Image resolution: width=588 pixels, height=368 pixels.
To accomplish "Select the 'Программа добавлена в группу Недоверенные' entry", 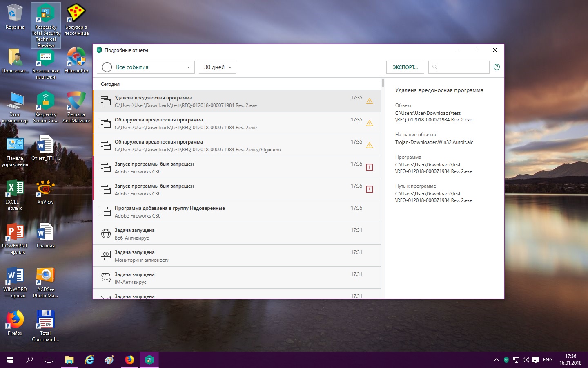I will coord(237,211).
